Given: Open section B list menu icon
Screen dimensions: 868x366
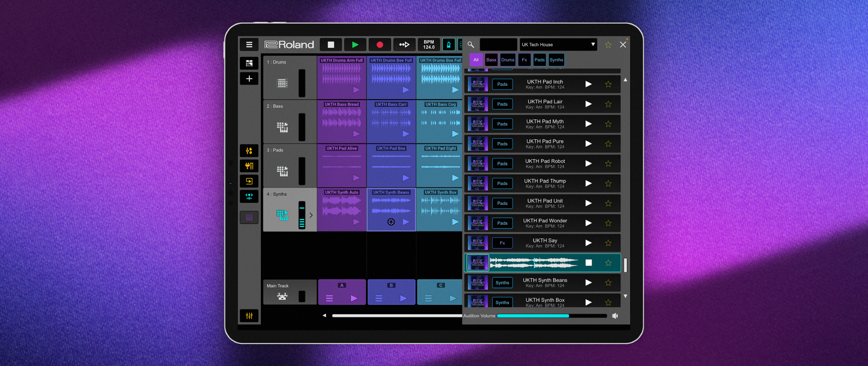Looking at the screenshot, I should 379,298.
